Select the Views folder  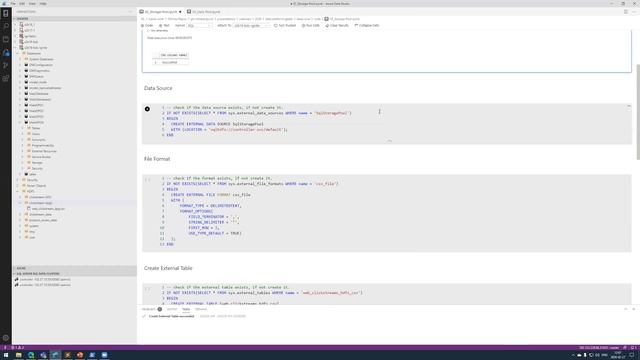pos(36,134)
